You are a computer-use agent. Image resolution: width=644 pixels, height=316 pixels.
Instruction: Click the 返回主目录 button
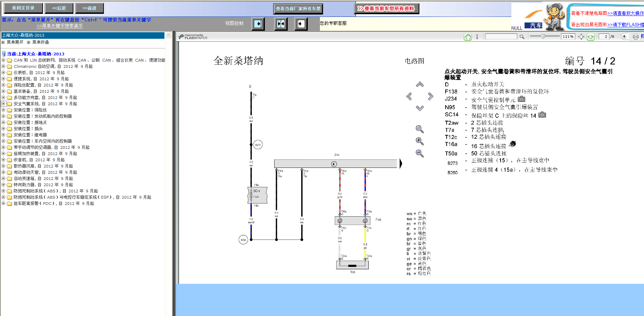(23, 8)
